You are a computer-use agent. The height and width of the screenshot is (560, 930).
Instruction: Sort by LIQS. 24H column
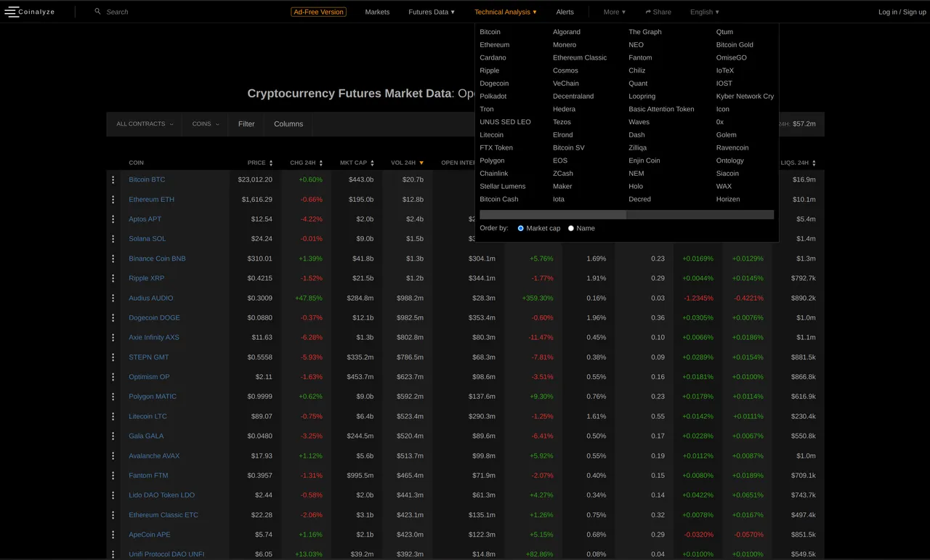click(798, 163)
